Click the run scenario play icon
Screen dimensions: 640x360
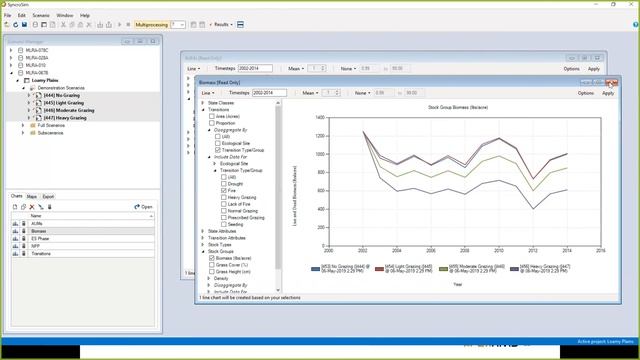pos(120,25)
